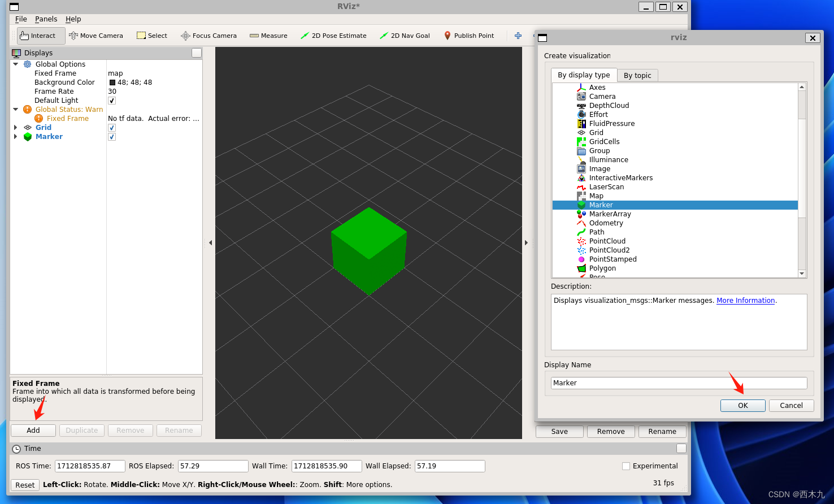Enable the Experimental checkbox
This screenshot has width=834, height=504.
[626, 466]
